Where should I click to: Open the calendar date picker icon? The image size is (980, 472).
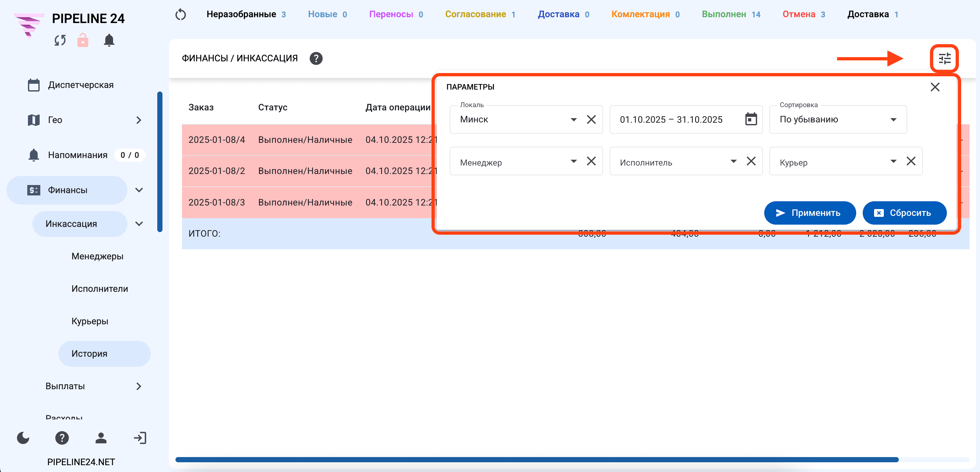point(751,119)
